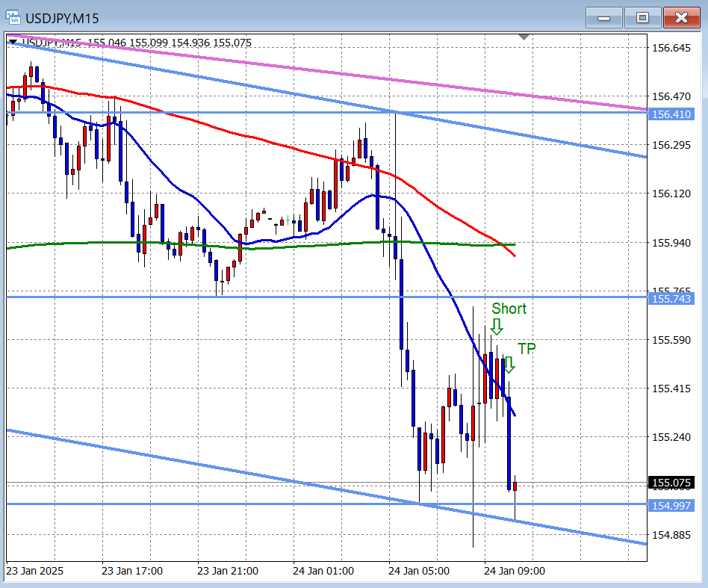Image resolution: width=708 pixels, height=588 pixels.
Task: Maximize the USDJPY,M15 chart window
Action: 642,18
